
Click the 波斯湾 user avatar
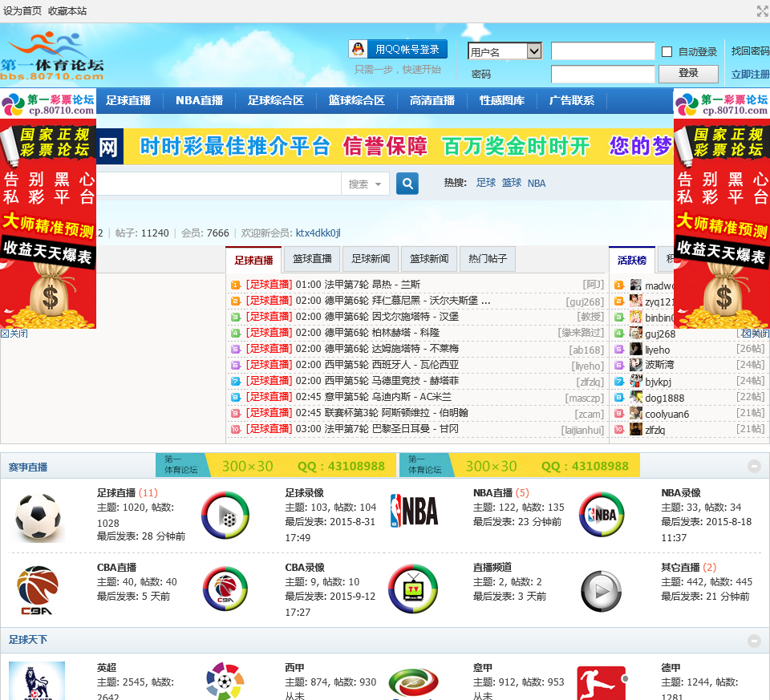click(x=636, y=365)
